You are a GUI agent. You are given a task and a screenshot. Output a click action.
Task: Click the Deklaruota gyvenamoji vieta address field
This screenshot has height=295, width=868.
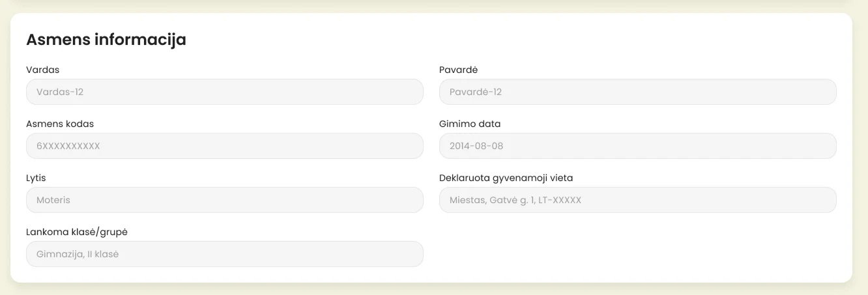[x=638, y=200]
